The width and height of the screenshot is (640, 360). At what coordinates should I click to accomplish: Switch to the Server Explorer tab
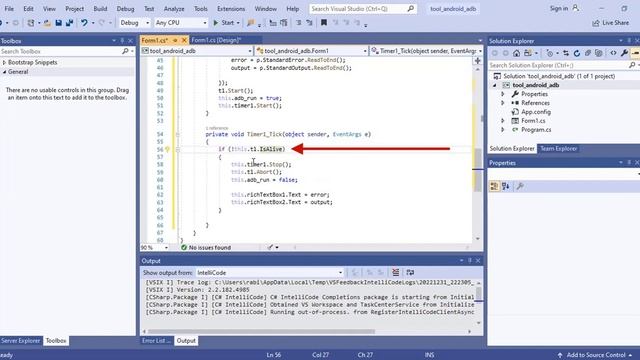20,340
